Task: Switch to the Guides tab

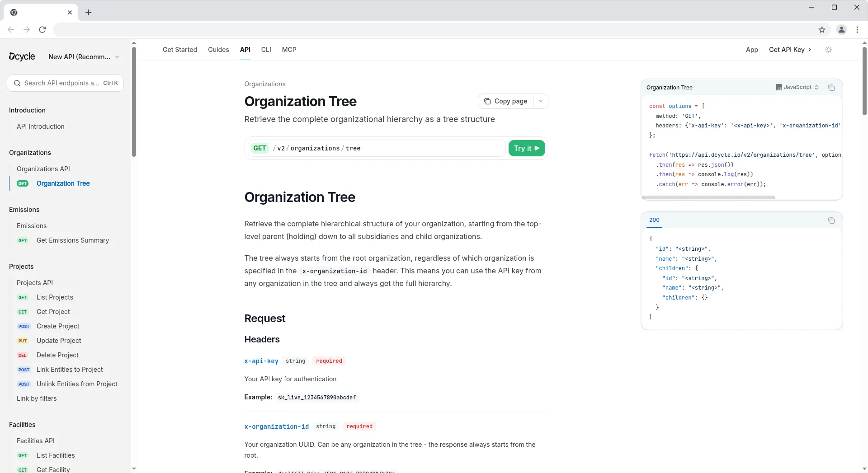Action: click(218, 50)
